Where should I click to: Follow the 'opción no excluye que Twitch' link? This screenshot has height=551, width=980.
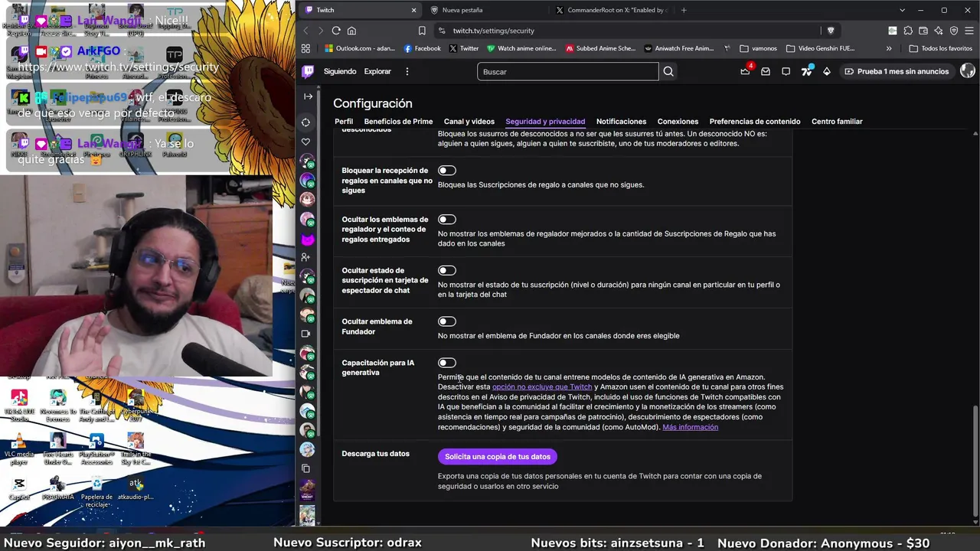[x=542, y=387]
